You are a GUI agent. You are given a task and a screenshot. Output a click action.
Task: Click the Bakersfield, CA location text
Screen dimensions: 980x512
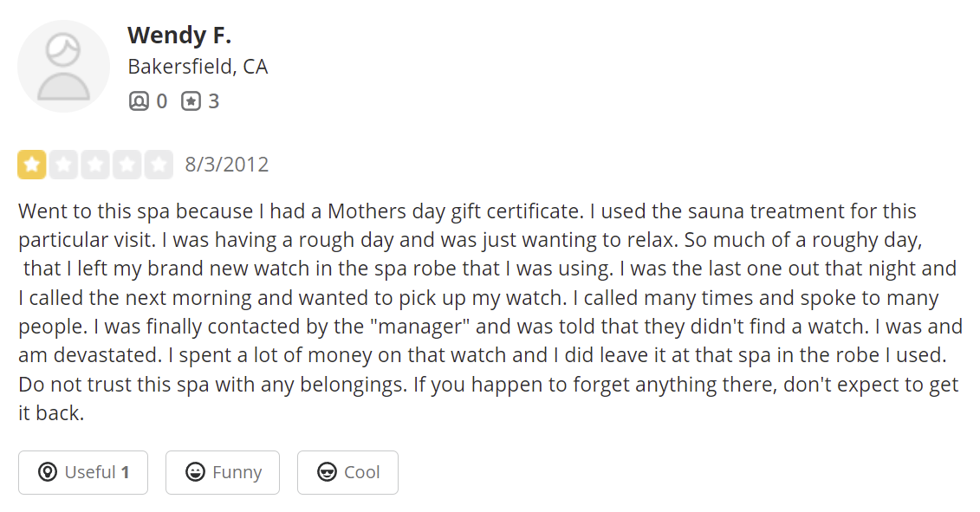(x=198, y=67)
